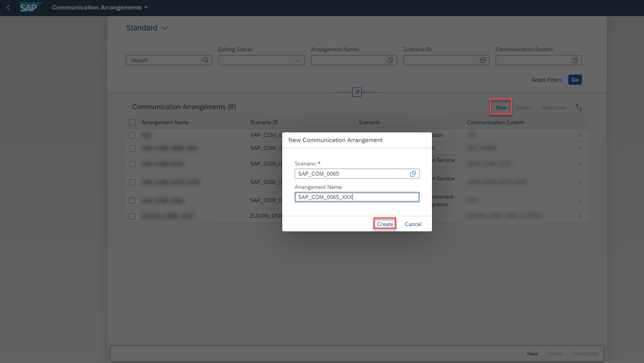Pin the filter header bar

(357, 92)
